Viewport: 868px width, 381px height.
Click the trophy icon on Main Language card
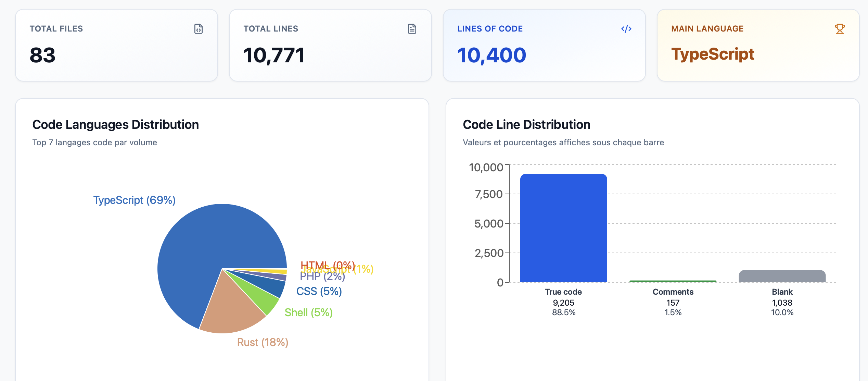(840, 29)
